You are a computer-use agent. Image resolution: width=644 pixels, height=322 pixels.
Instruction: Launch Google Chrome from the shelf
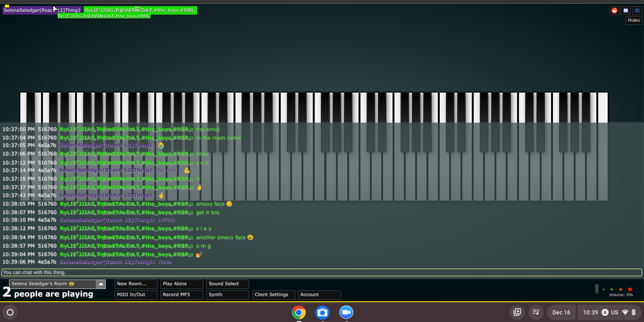(x=298, y=312)
